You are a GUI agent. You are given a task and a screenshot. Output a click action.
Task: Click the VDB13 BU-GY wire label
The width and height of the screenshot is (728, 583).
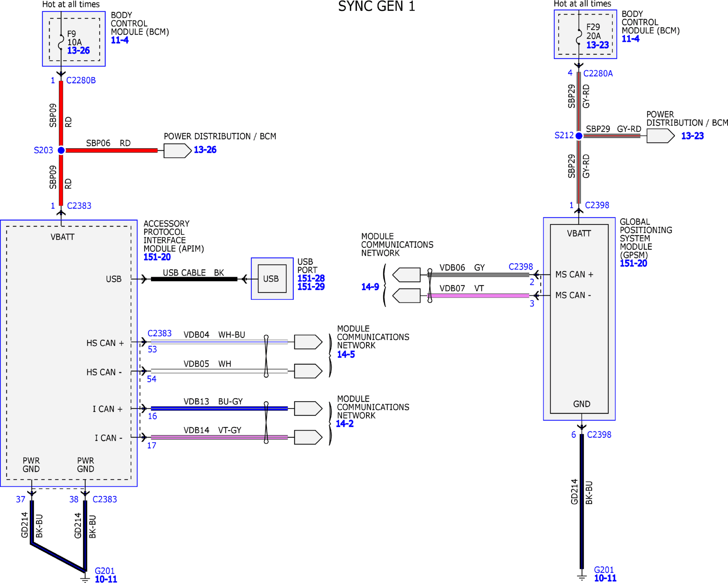point(213,401)
